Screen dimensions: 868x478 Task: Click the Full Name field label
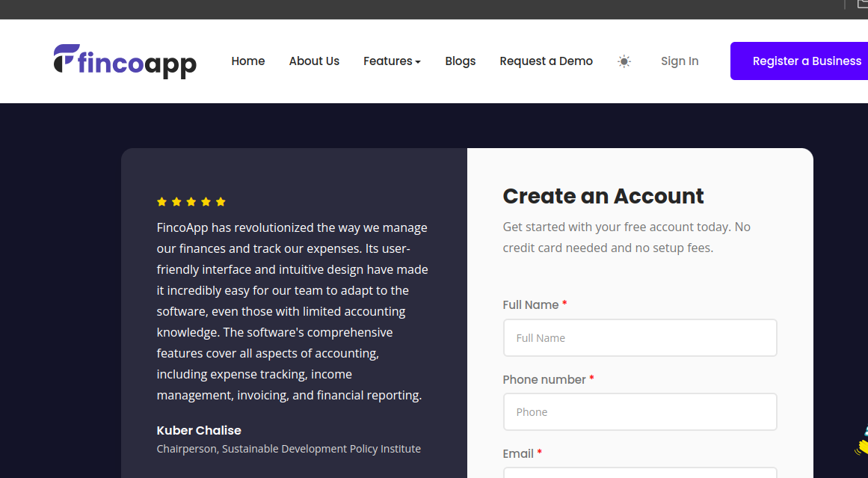point(531,305)
